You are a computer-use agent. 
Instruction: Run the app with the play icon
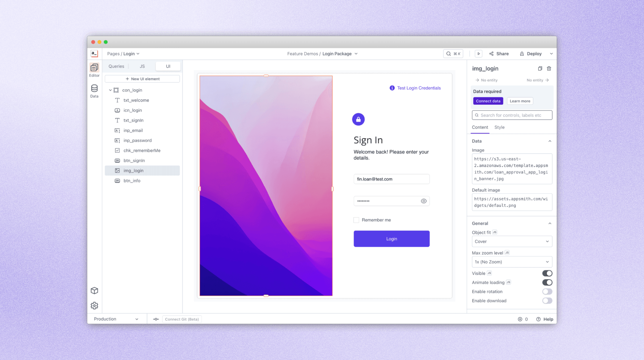(x=478, y=53)
